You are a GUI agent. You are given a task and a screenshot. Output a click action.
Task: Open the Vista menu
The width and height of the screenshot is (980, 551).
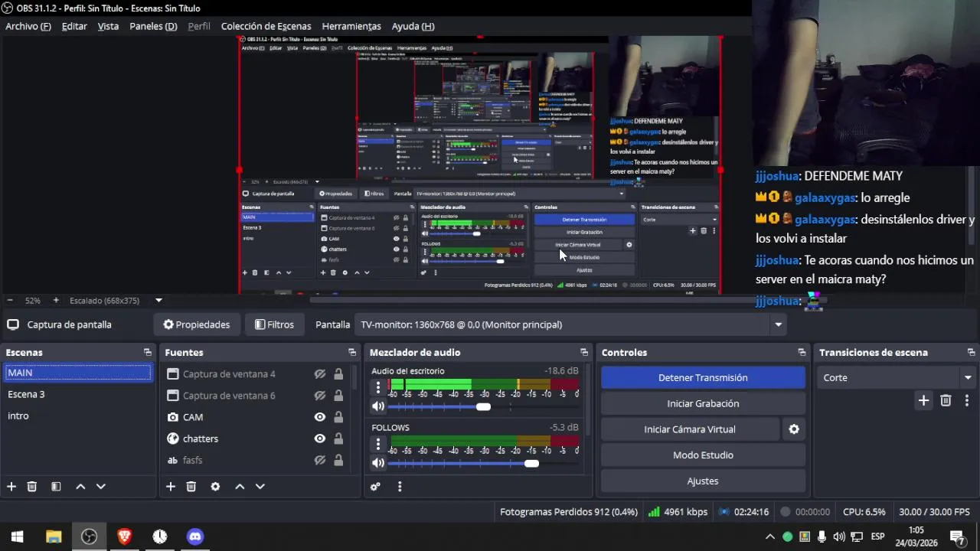tap(108, 26)
